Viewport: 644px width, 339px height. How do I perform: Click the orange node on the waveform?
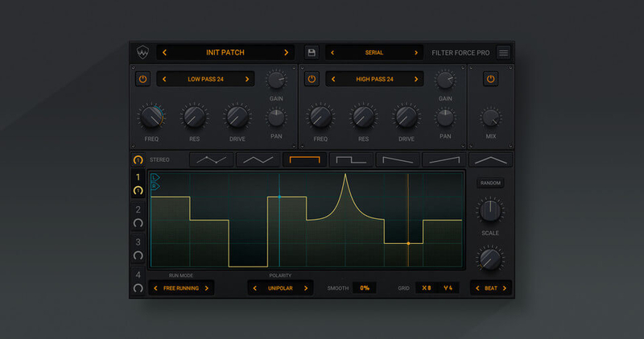[408, 244]
